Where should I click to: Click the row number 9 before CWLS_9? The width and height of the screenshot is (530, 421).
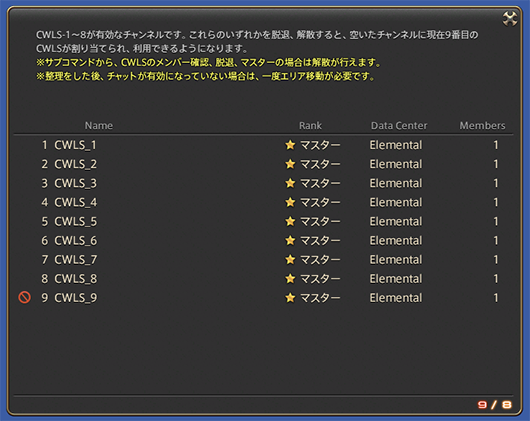click(45, 298)
